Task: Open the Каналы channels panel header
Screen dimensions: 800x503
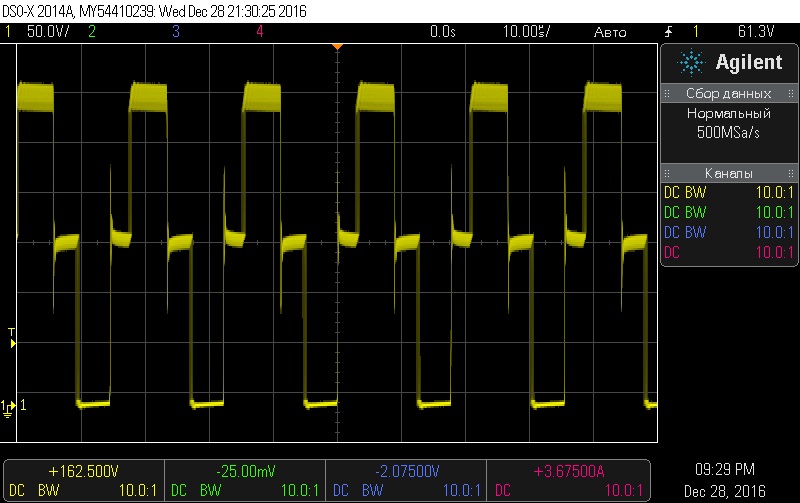Action: pyautogui.click(x=727, y=172)
